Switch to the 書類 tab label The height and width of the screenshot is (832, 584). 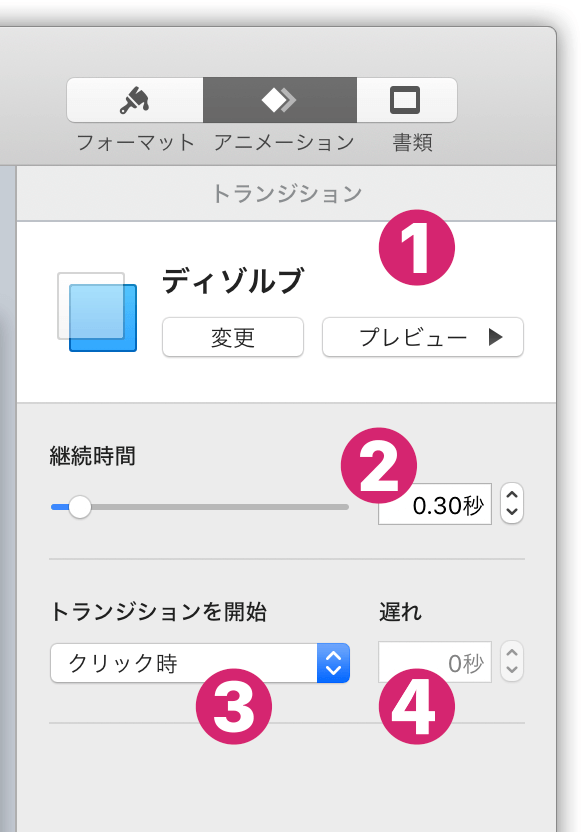click(x=412, y=142)
